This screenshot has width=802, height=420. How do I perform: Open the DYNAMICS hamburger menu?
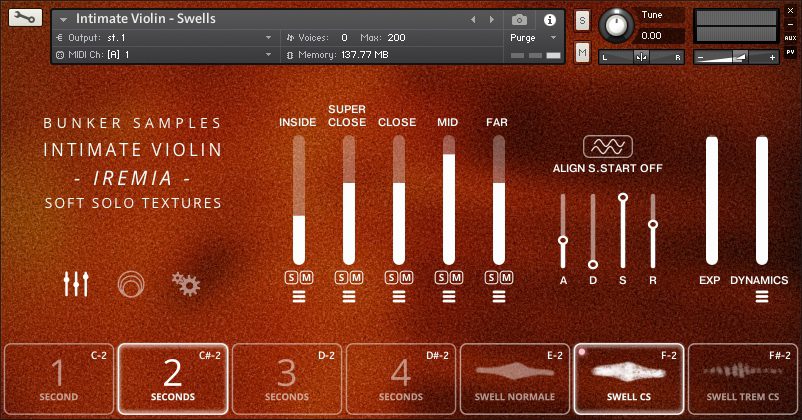[x=762, y=296]
